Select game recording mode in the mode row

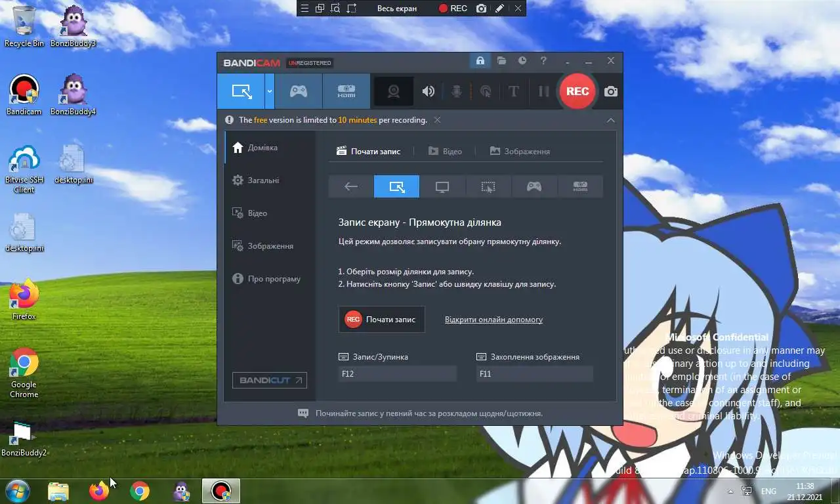[534, 186]
